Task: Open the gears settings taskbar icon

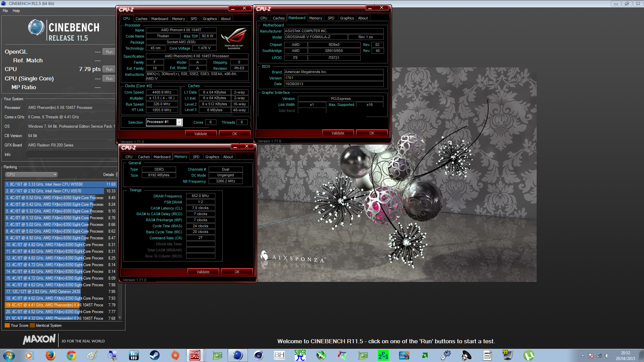Action: click(445, 355)
